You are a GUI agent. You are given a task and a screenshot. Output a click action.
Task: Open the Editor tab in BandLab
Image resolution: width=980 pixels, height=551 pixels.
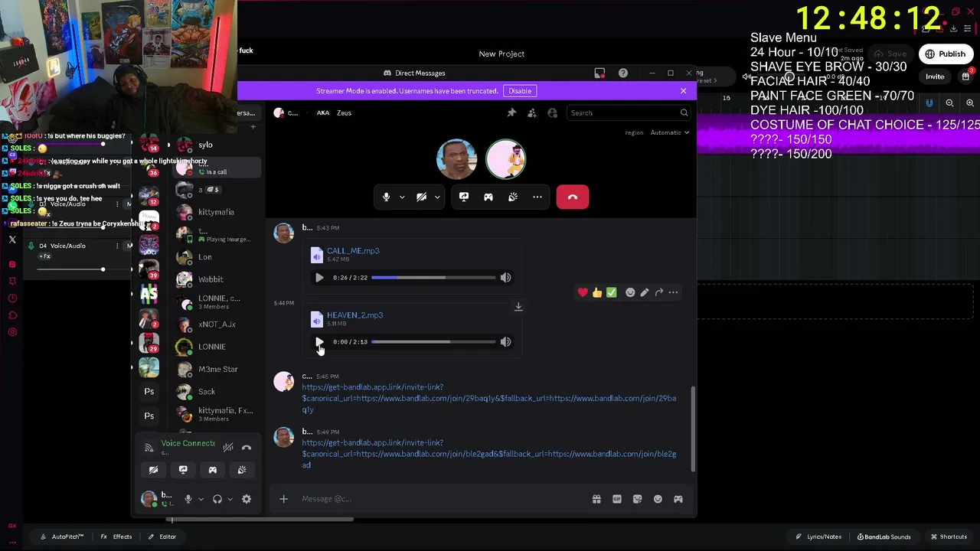click(162, 536)
